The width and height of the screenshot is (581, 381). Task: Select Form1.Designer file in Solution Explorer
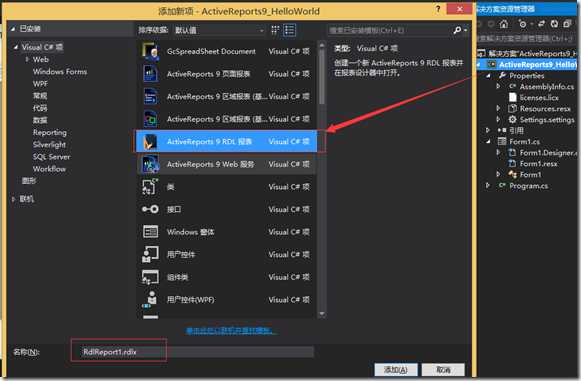[547, 152]
